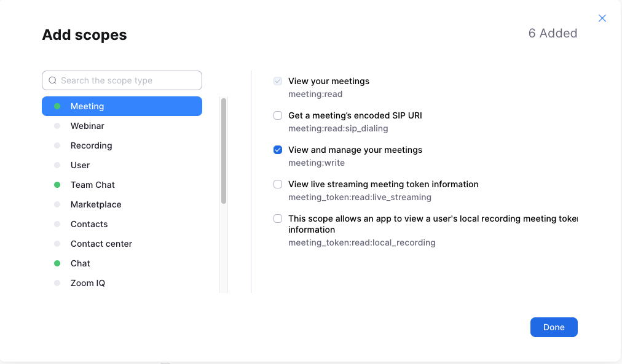
Task: Click gray dot next to Recording
Action: tap(57, 145)
